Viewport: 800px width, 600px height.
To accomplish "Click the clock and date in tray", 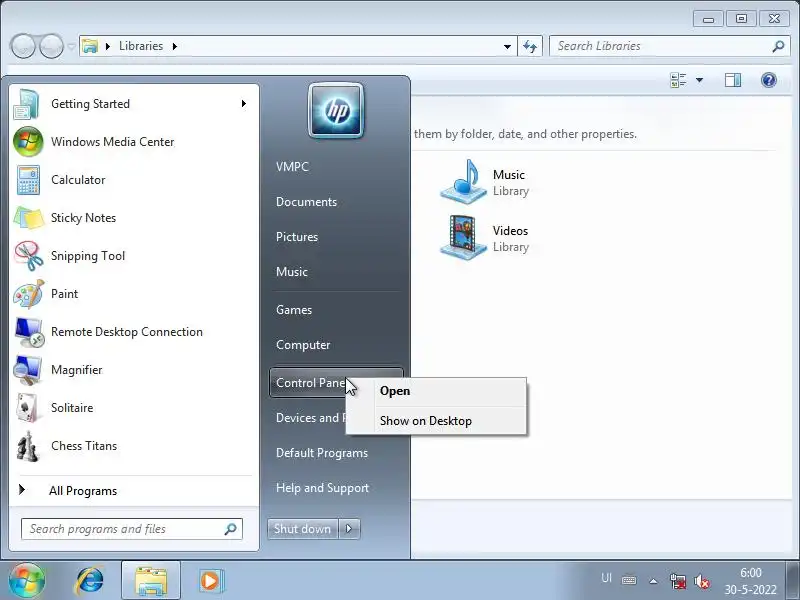I will point(751,581).
